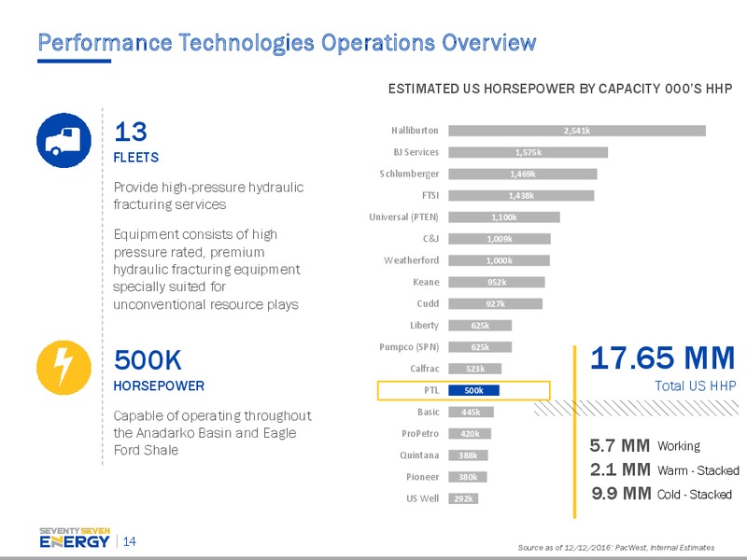Click the 'Halliburton' axis label
The width and height of the screenshot is (747, 560).
415,131
